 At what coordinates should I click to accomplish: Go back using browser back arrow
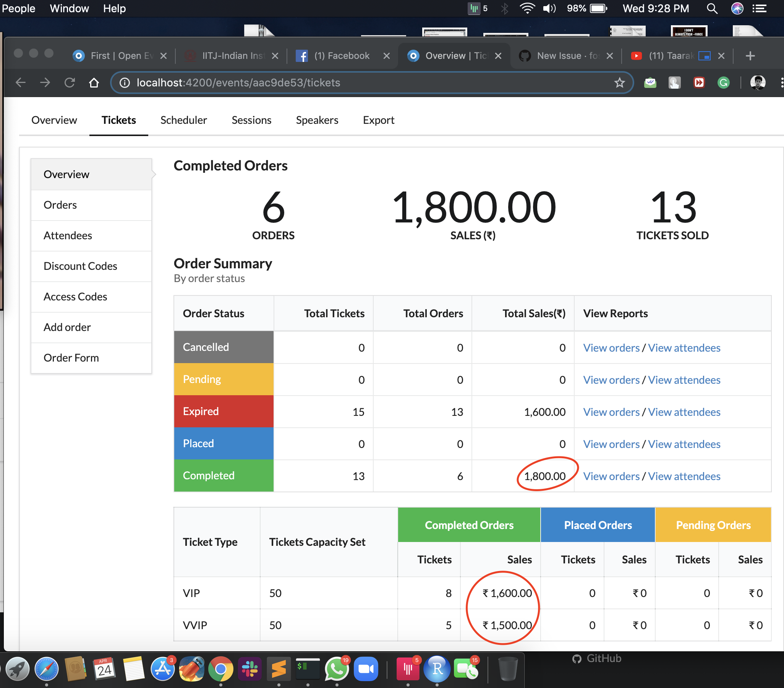click(x=21, y=83)
